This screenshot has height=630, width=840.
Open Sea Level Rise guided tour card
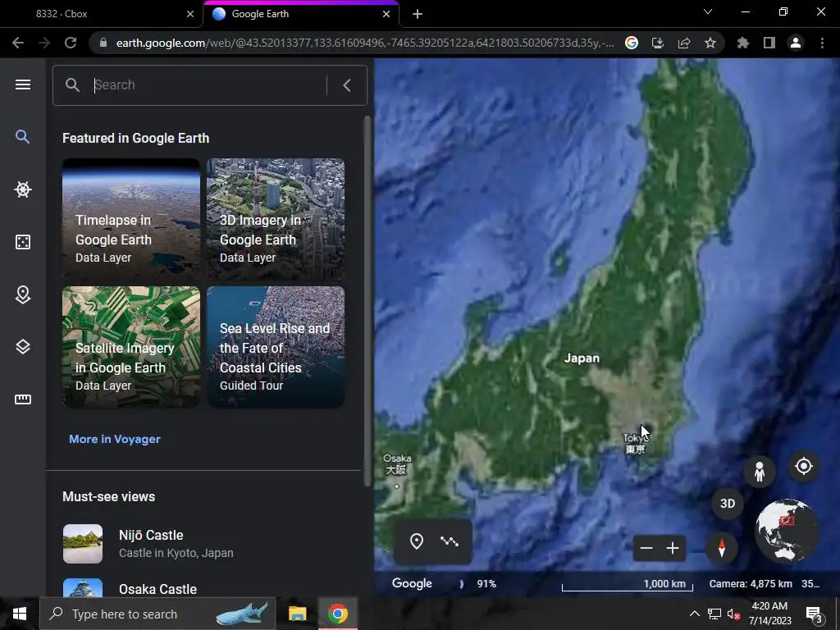pyautogui.click(x=276, y=347)
